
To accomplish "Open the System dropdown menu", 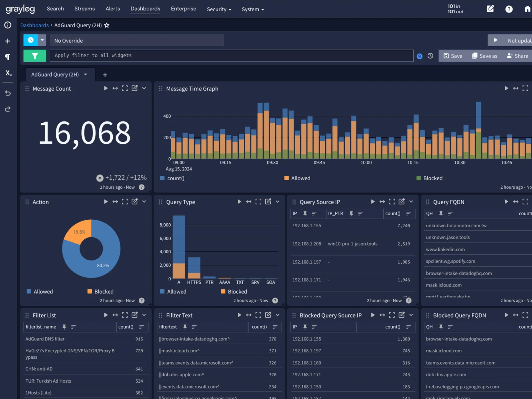I will (x=253, y=9).
